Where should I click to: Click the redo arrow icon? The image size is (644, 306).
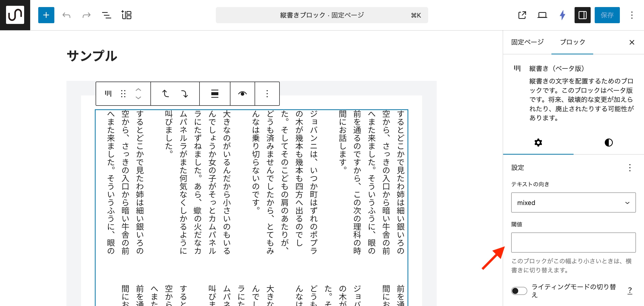click(86, 15)
